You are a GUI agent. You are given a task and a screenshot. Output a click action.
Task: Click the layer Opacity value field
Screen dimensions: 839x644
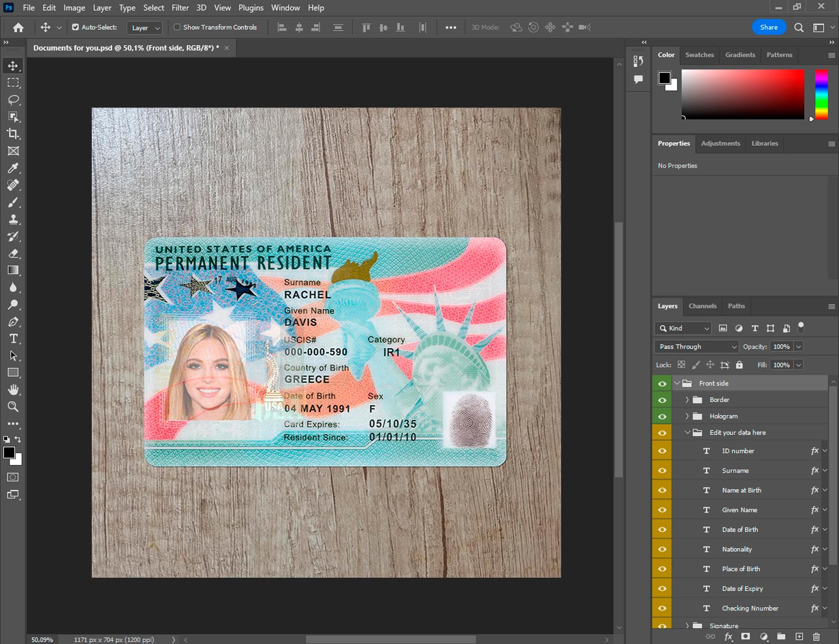point(781,347)
